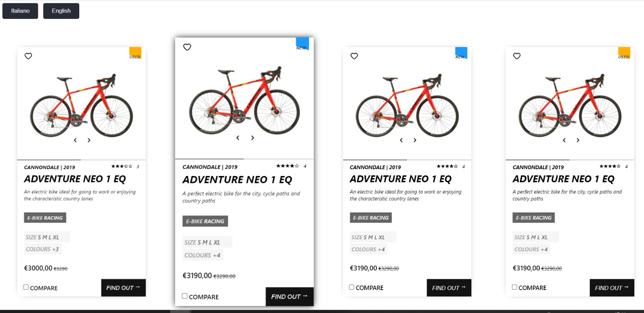Click FIND OUT on the fourth bike card
The image size is (644, 313).
tap(611, 288)
